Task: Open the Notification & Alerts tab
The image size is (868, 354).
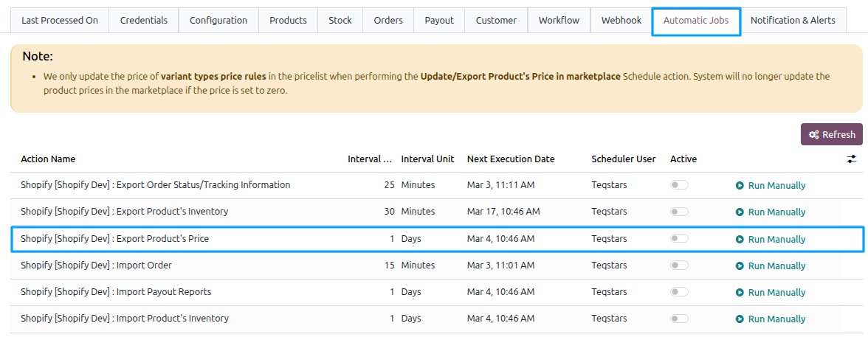Action: pyautogui.click(x=793, y=21)
